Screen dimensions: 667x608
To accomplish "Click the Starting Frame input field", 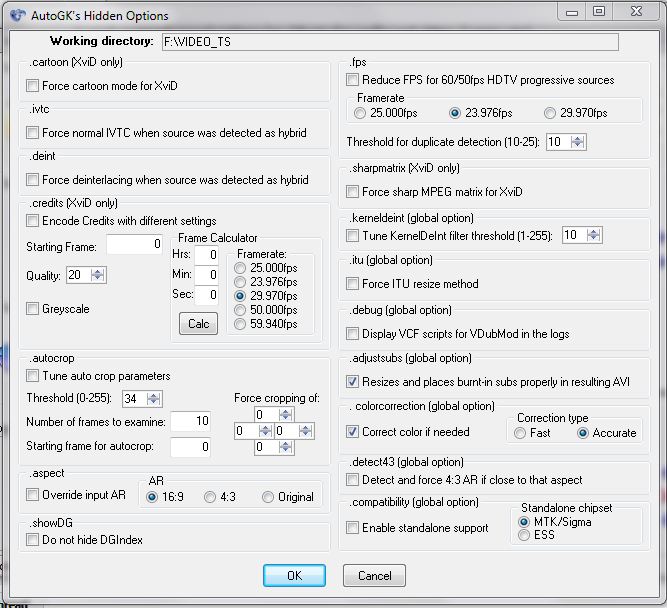I will (134, 244).
